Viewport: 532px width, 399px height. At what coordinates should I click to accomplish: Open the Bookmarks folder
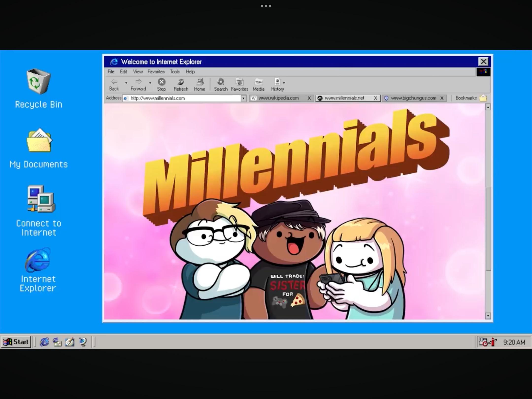click(483, 98)
